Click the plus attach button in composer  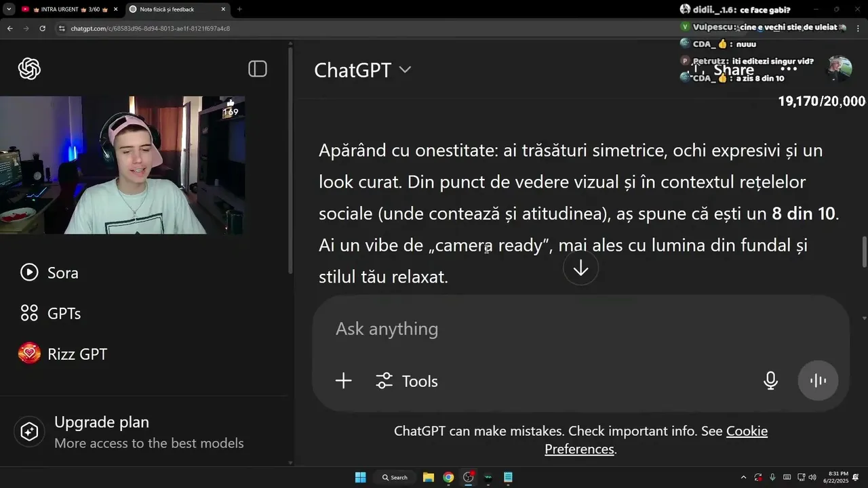click(344, 381)
